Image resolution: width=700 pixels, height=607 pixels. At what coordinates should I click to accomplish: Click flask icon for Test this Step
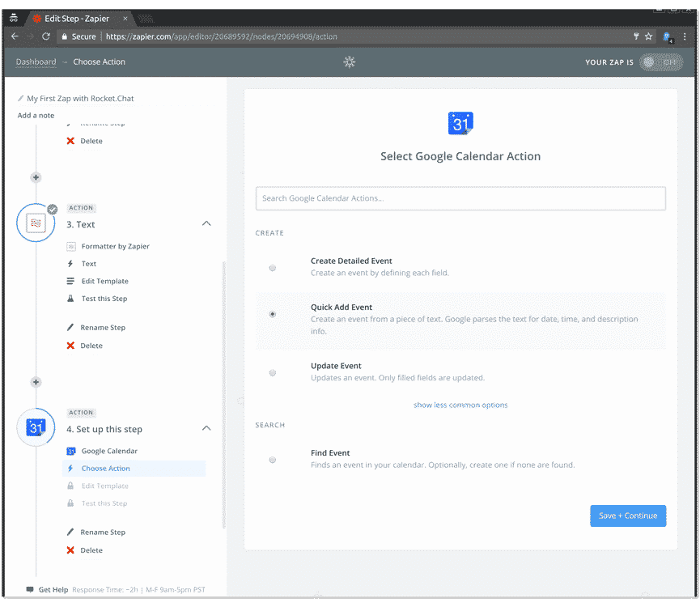pos(70,299)
